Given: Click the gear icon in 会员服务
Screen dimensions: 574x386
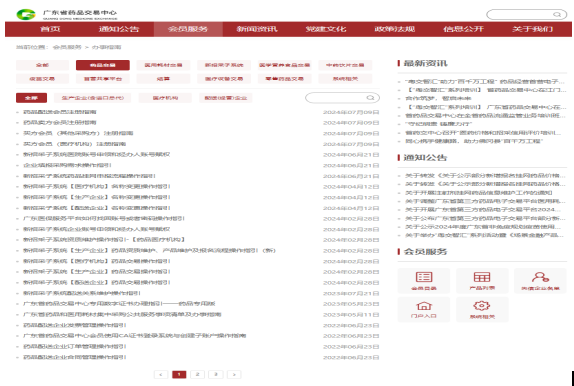Looking at the screenshot, I should 482,306.
